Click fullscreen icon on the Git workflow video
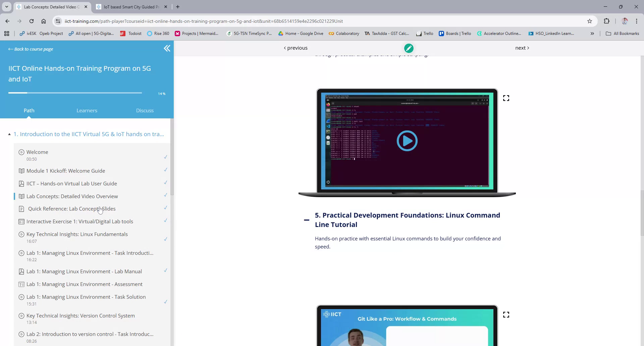644x346 pixels. 506,314
